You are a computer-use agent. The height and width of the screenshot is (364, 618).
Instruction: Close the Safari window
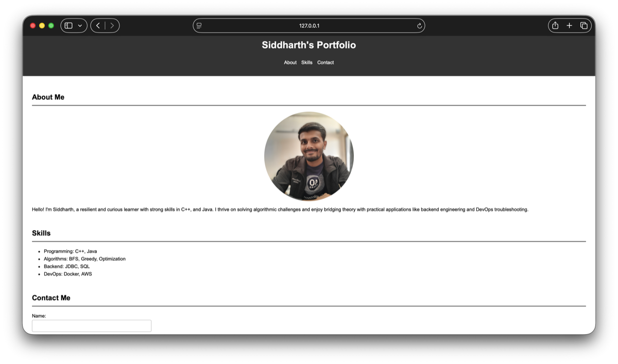33,26
